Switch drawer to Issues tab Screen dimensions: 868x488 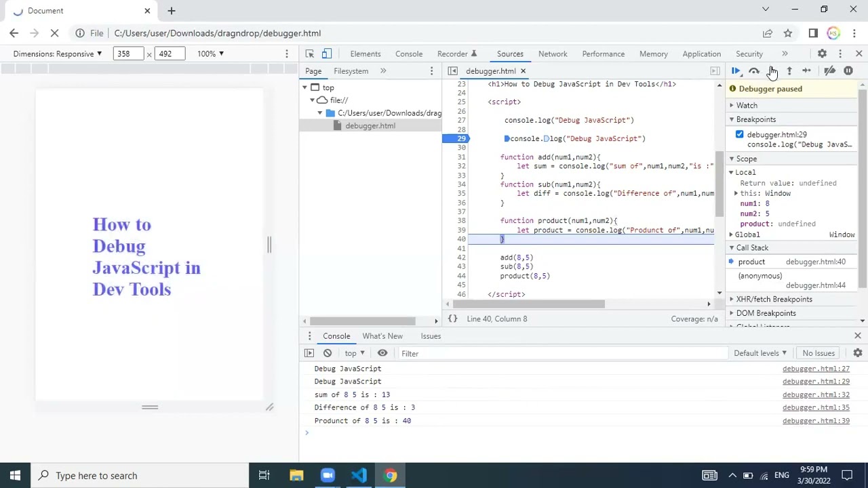pos(431,336)
